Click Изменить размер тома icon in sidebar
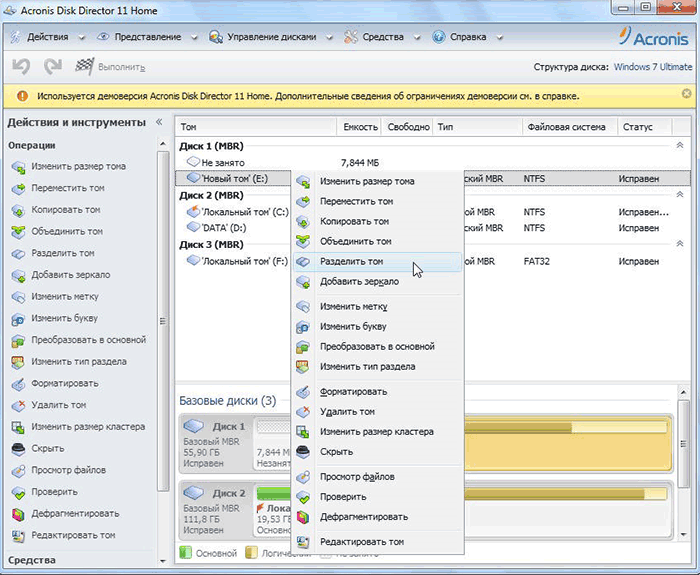The height and width of the screenshot is (575, 700). pos(18,167)
